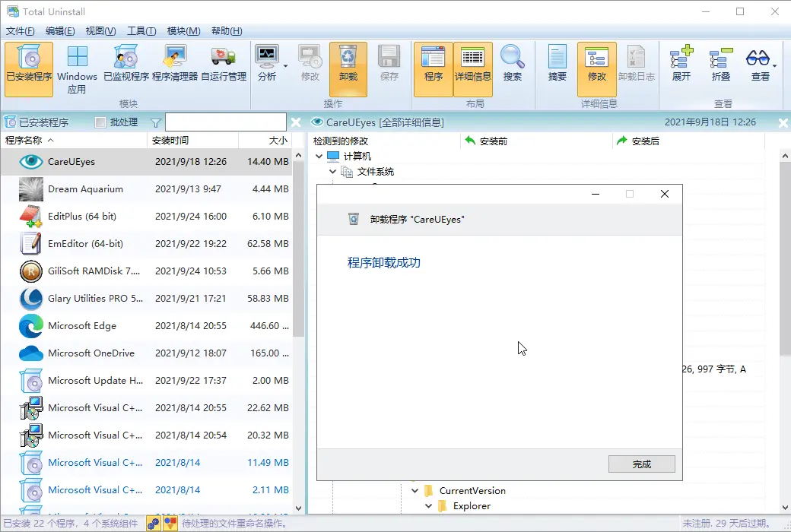Close the CareUEyes uninstall dialog
This screenshot has height=532, width=791.
click(665, 194)
